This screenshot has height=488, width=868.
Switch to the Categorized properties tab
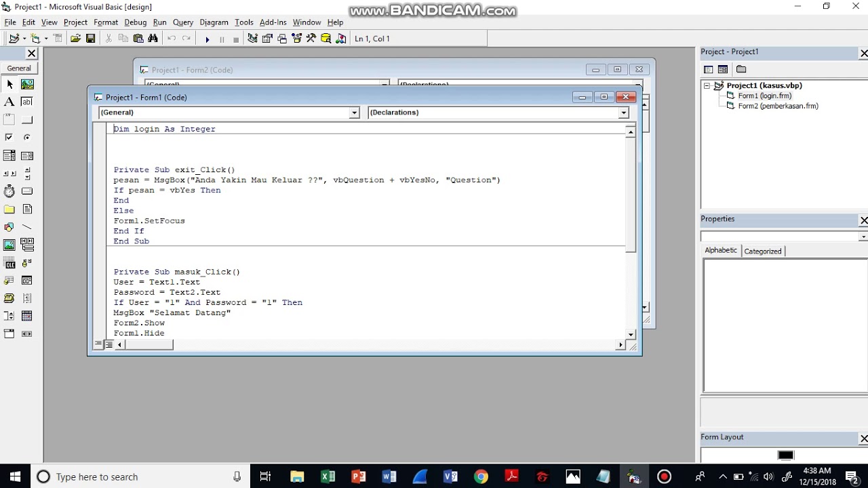763,251
